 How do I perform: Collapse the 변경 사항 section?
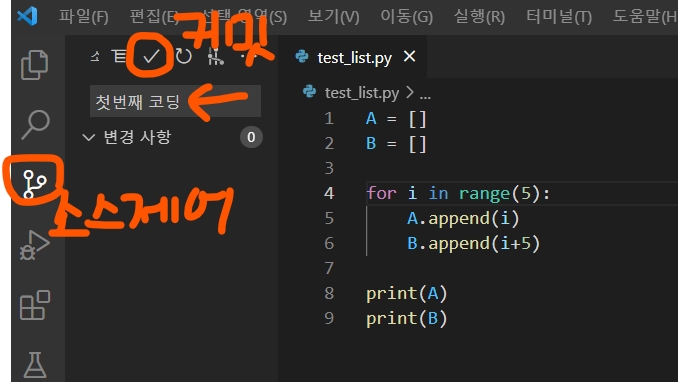[x=89, y=138]
